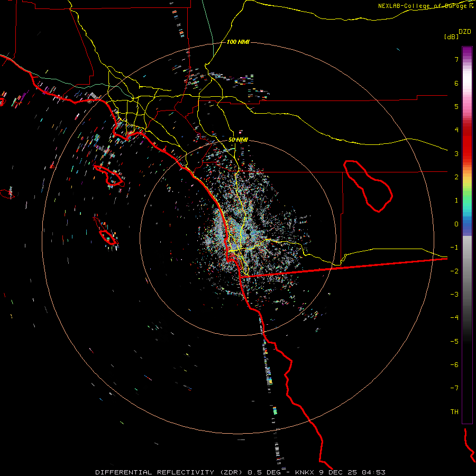Click the 0 value on the color scale
The height and width of the screenshot is (476, 476).
pos(456,224)
